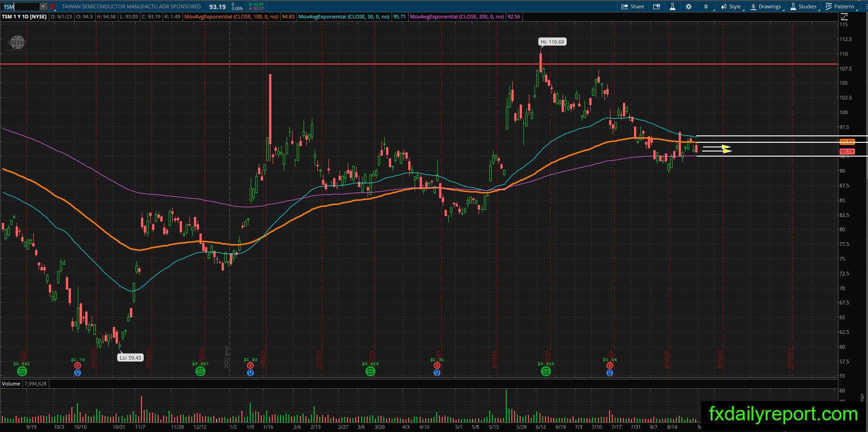Click the date value D: 9/1/23

click(x=61, y=17)
